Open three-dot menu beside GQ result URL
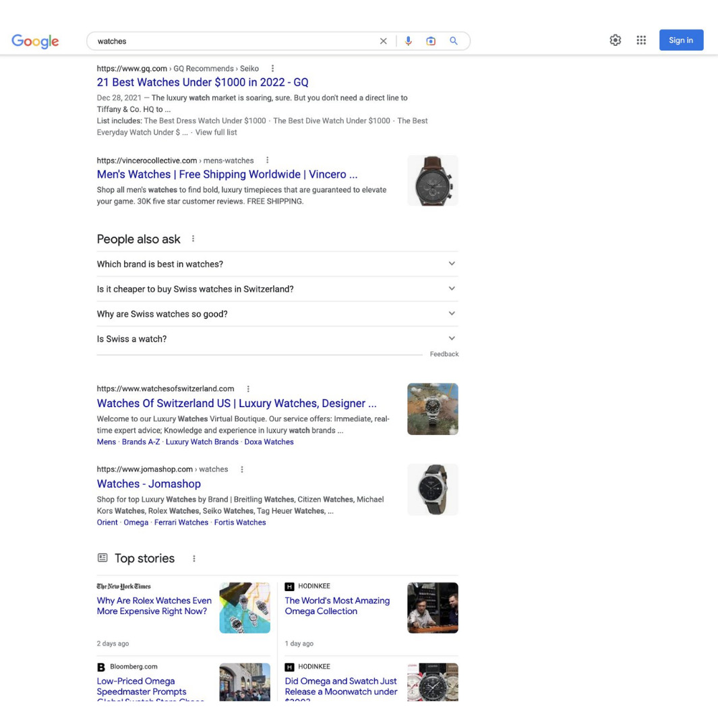Image resolution: width=718 pixels, height=728 pixels. tap(272, 68)
